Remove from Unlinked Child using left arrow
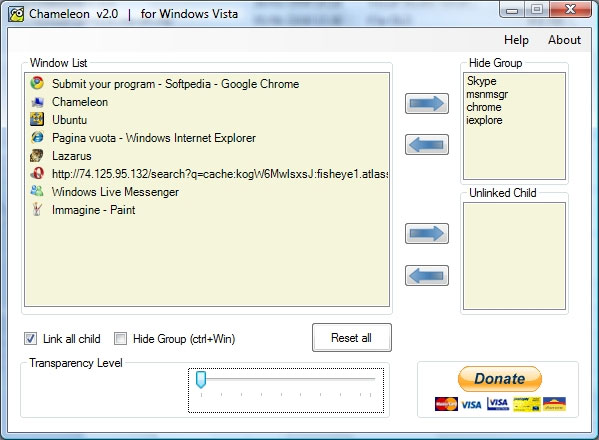The image size is (599, 440). 427,275
